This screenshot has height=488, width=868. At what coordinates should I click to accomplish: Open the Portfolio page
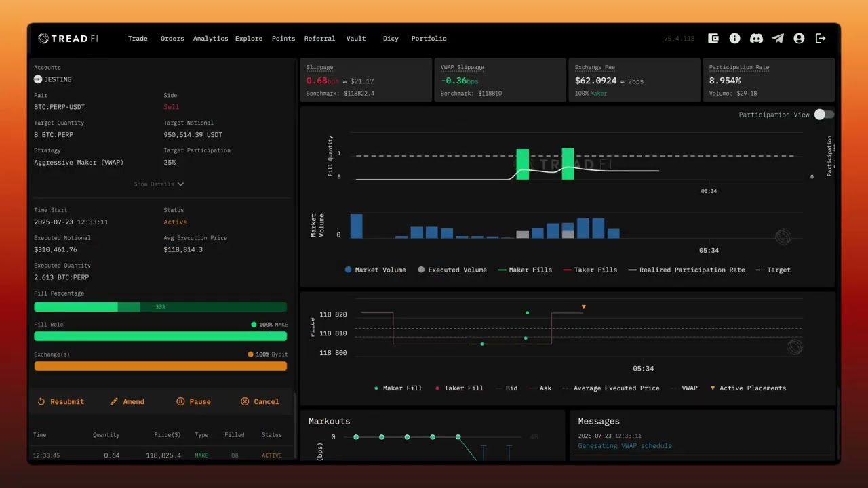point(429,39)
